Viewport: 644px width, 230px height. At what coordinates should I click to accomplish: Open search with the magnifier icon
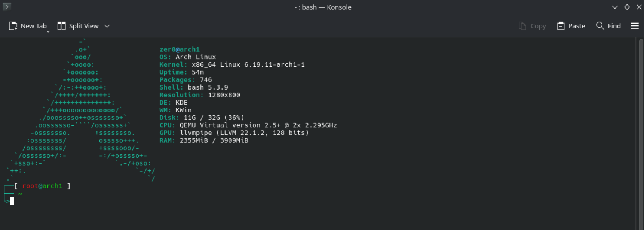click(600, 26)
